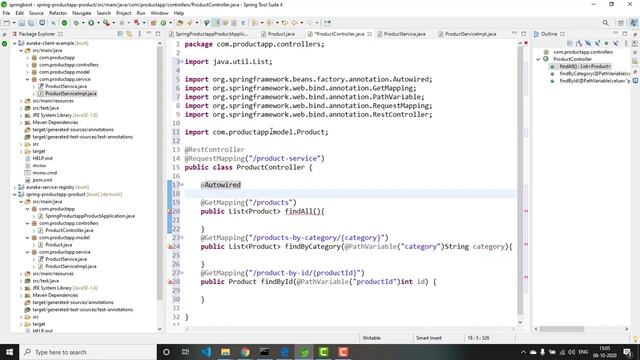Switch to the SpringProductappProductApplication editor tab
Screen dimensions: 640x360
[208, 34]
